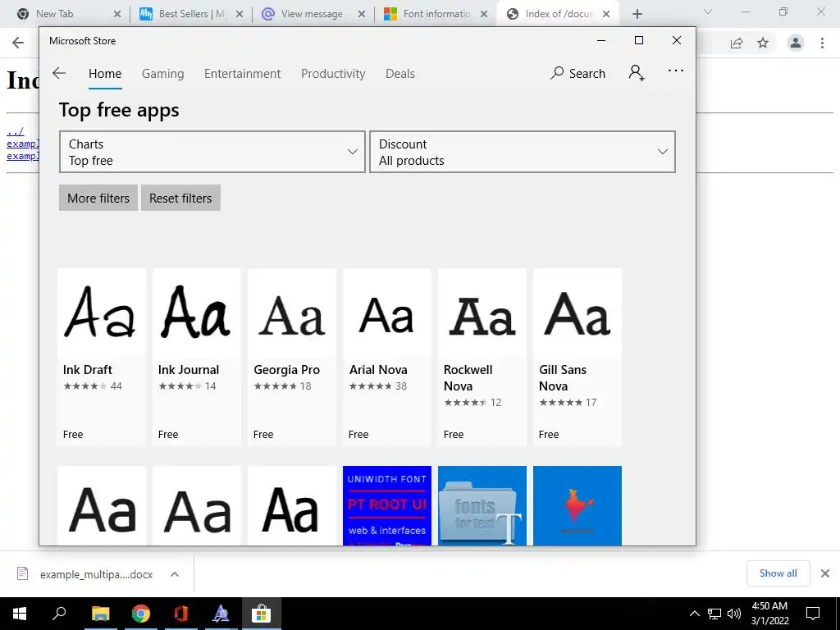
Task: Open the PT Root UI uniwidth font tile
Action: tap(387, 505)
